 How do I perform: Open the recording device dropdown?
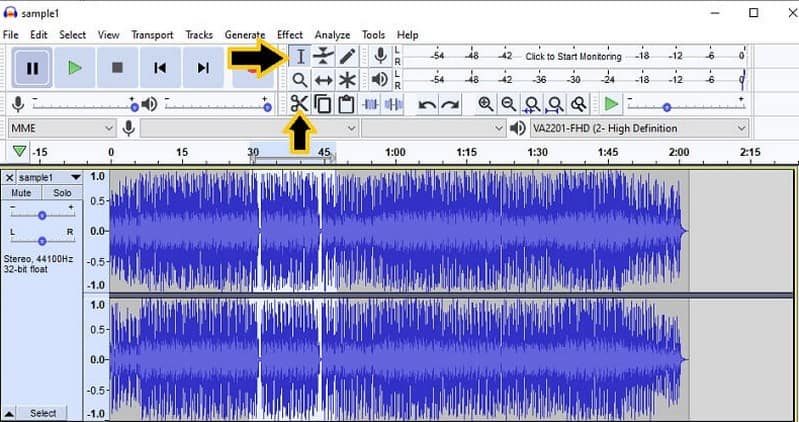pos(249,128)
